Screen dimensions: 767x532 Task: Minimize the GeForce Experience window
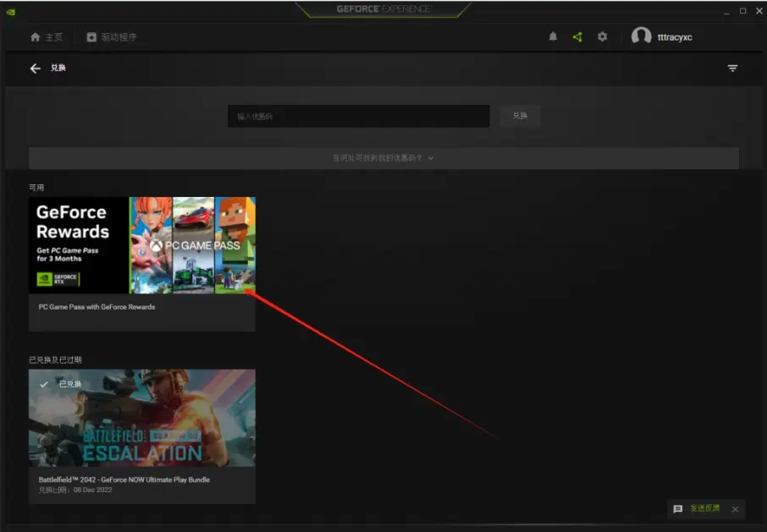pos(726,12)
